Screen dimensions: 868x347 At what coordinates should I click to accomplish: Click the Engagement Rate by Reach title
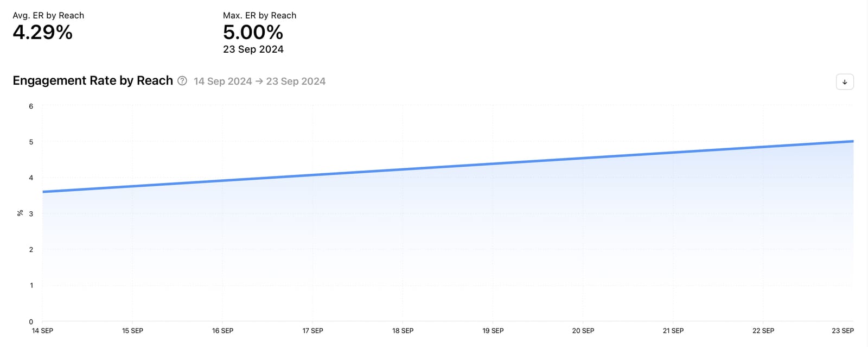(92, 80)
